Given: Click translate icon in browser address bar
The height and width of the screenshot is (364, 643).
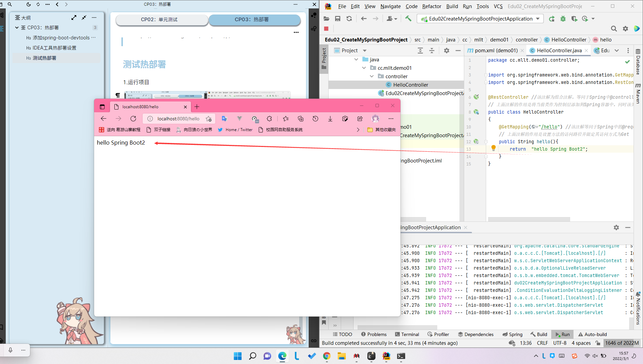Looking at the screenshot, I should [x=224, y=119].
